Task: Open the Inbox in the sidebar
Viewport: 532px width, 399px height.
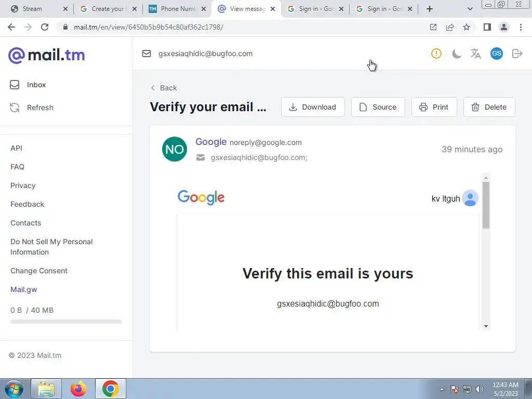Action: click(x=28, y=85)
